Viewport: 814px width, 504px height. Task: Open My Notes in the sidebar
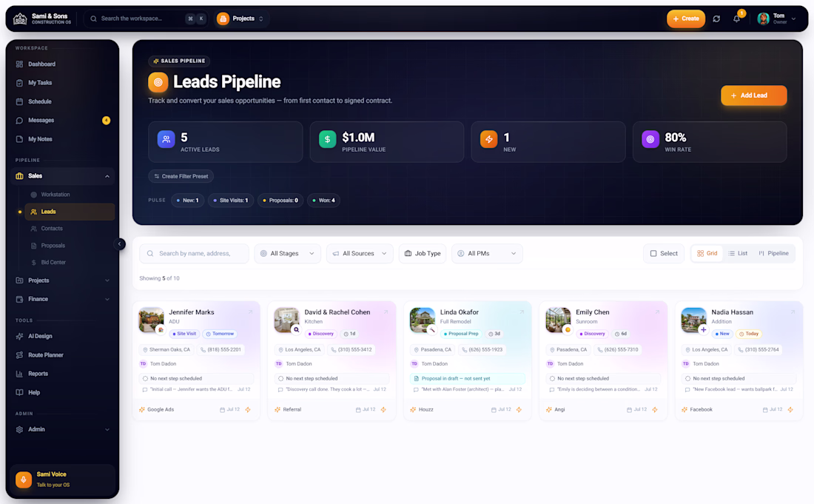pyautogui.click(x=62, y=139)
